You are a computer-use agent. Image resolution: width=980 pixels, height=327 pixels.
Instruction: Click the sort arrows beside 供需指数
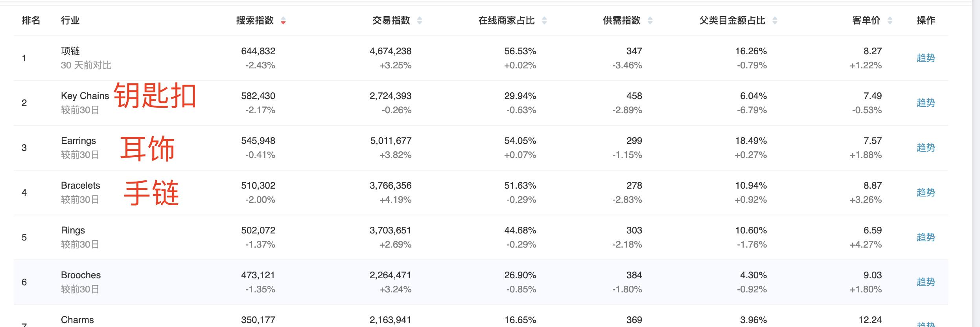[651, 21]
